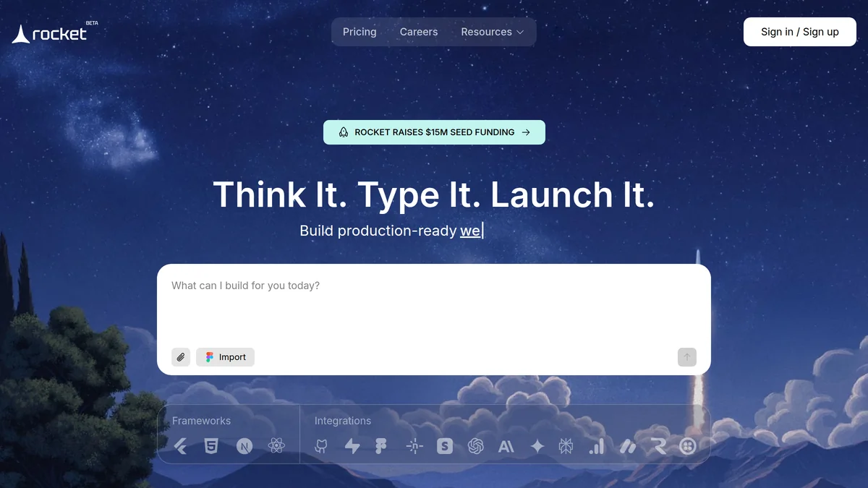
Task: Go to the Careers page
Action: tap(419, 32)
